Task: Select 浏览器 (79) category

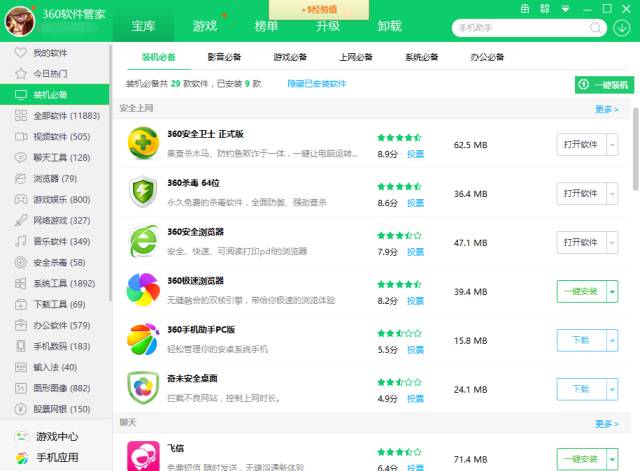Action: tap(55, 179)
